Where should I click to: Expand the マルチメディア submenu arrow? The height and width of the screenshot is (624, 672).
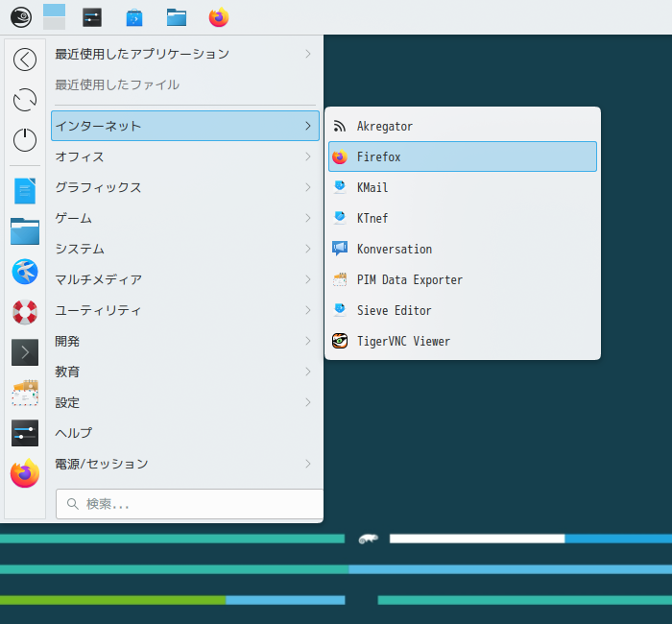308,279
